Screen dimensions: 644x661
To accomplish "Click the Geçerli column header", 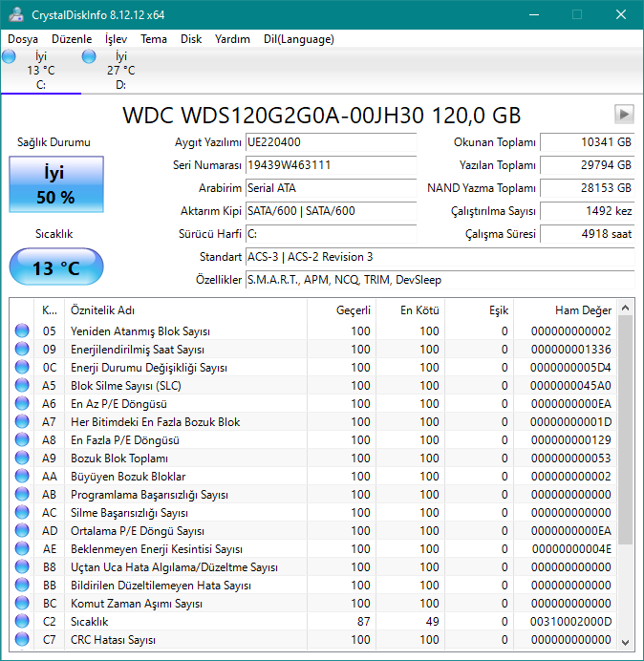I will (x=342, y=310).
